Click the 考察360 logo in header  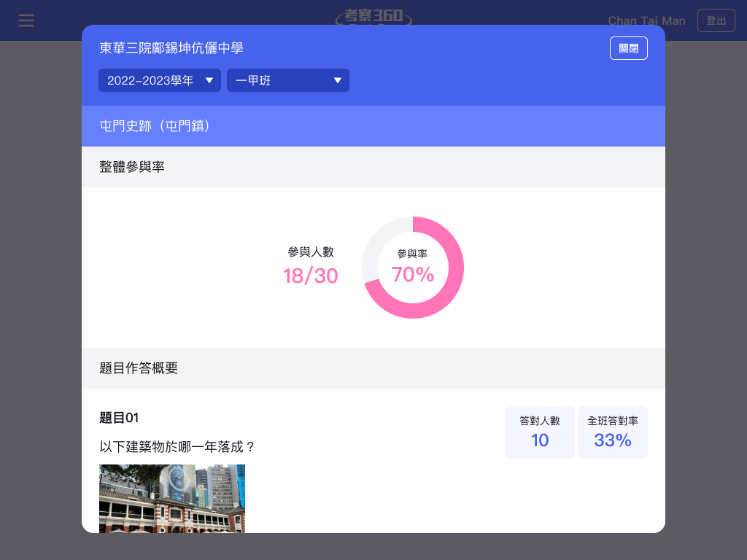pyautogui.click(x=373, y=16)
